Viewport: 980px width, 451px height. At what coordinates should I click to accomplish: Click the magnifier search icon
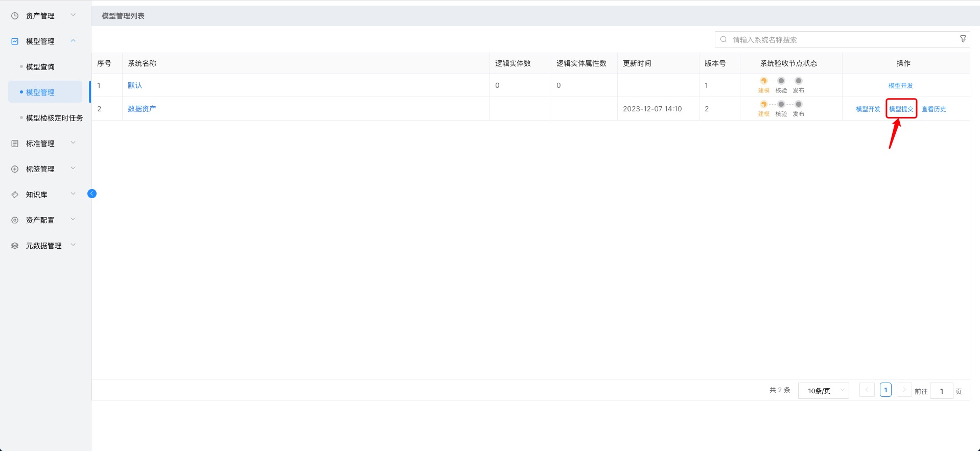(x=724, y=39)
